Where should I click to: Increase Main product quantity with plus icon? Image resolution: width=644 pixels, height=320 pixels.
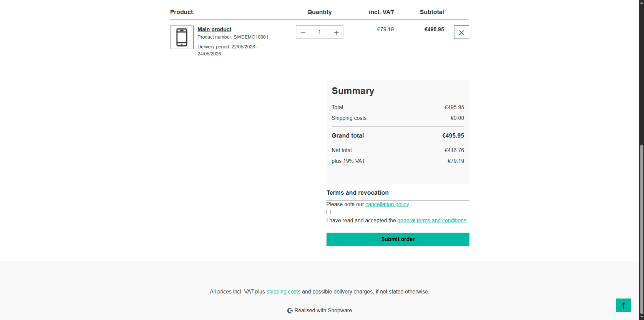[336, 33]
